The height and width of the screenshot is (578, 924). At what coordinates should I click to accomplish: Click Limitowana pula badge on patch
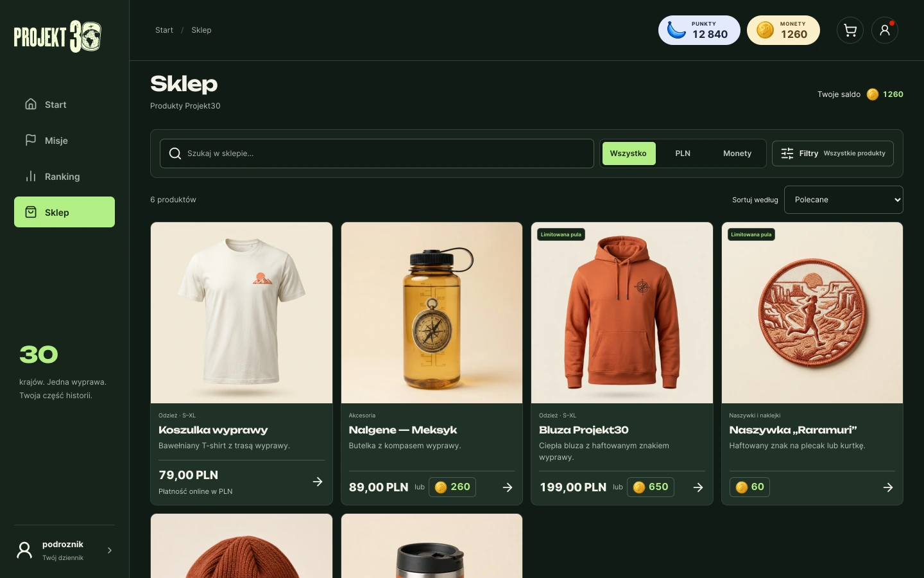click(x=751, y=234)
